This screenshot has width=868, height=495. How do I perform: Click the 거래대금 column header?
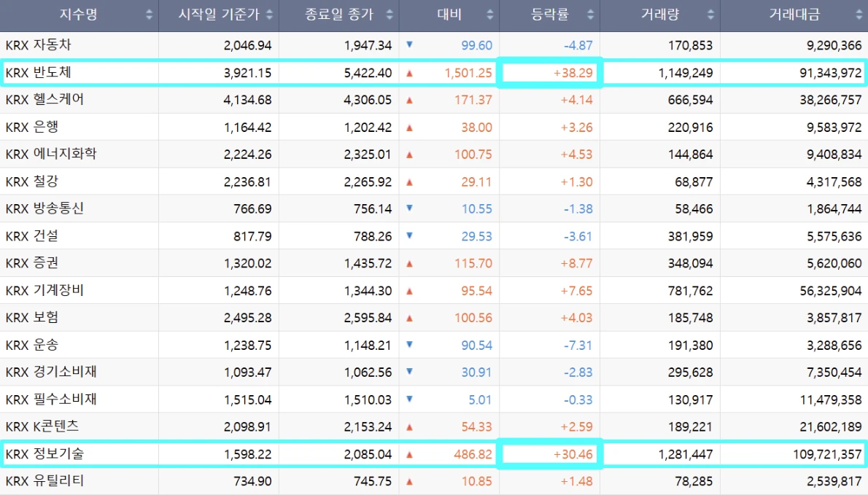[x=794, y=15]
